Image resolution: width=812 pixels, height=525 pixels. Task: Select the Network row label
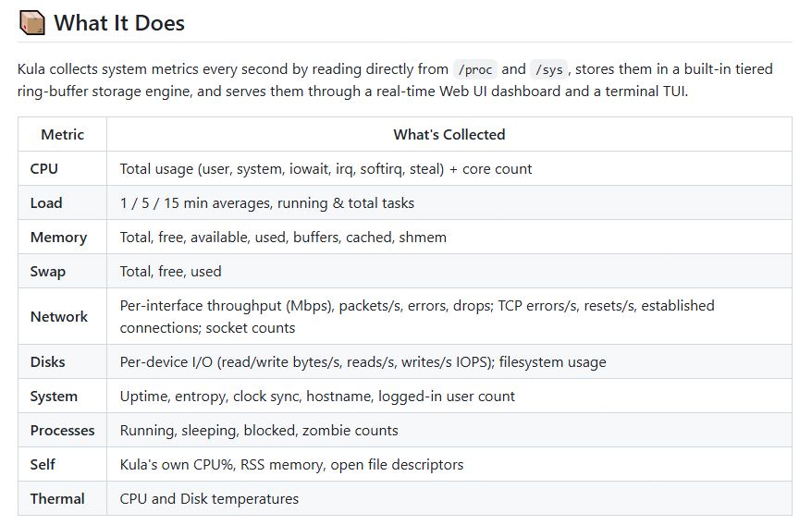[x=59, y=316]
